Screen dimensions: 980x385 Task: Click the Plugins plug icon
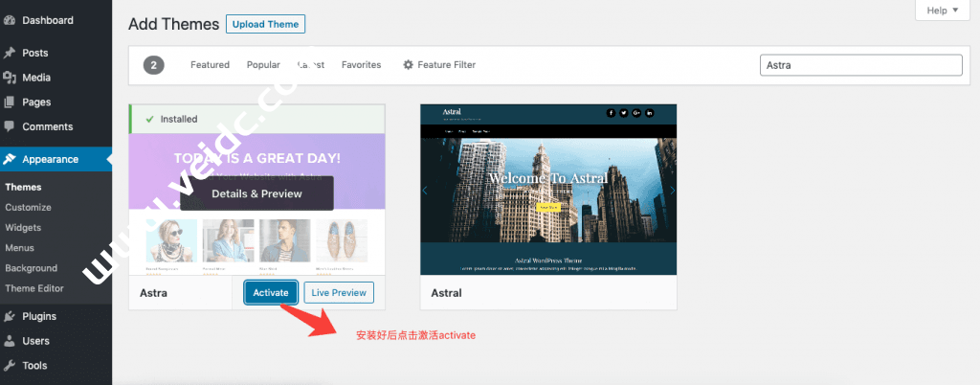click(10, 316)
